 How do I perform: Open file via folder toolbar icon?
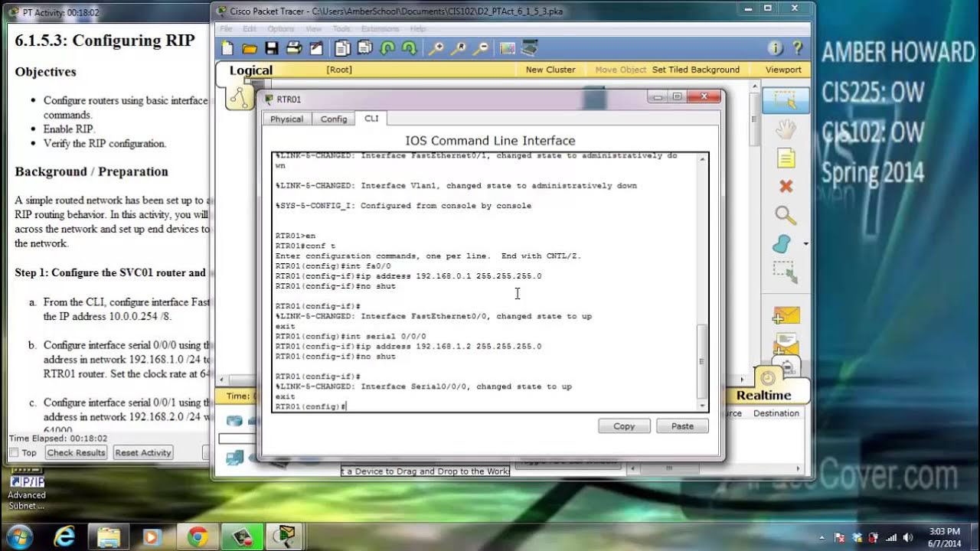(250, 48)
